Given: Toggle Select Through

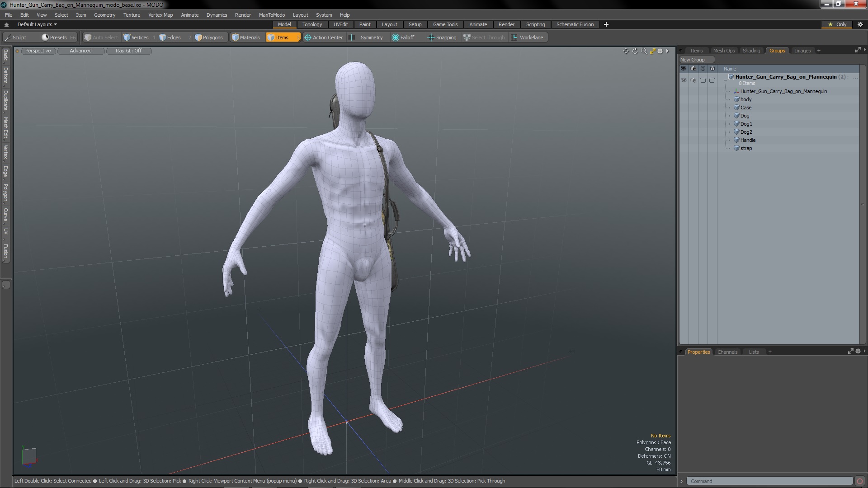Looking at the screenshot, I should tap(484, 38).
